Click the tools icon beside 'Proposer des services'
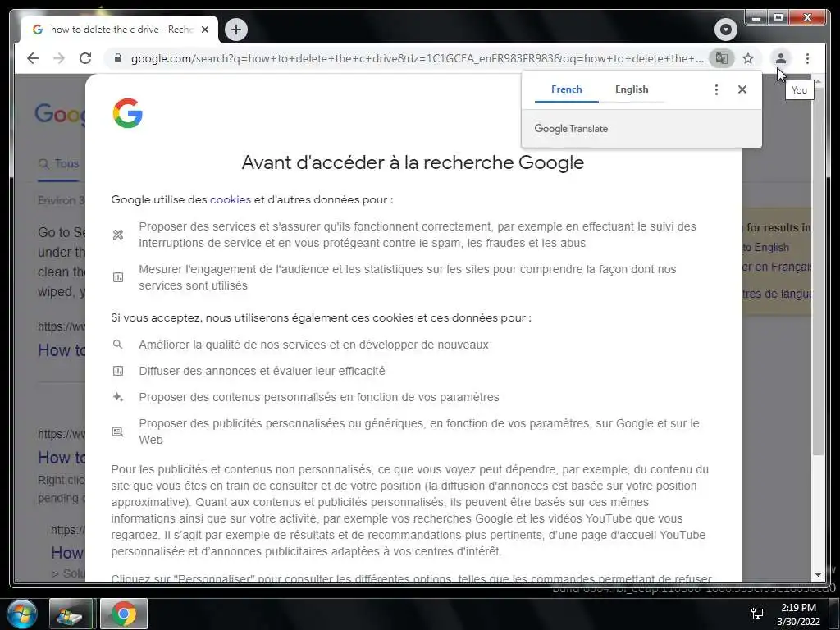 click(x=118, y=235)
